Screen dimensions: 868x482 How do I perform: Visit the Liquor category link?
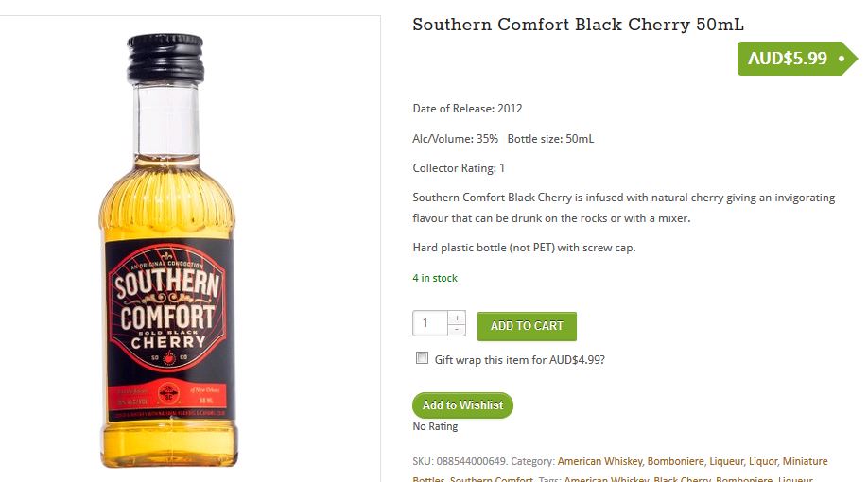763,461
